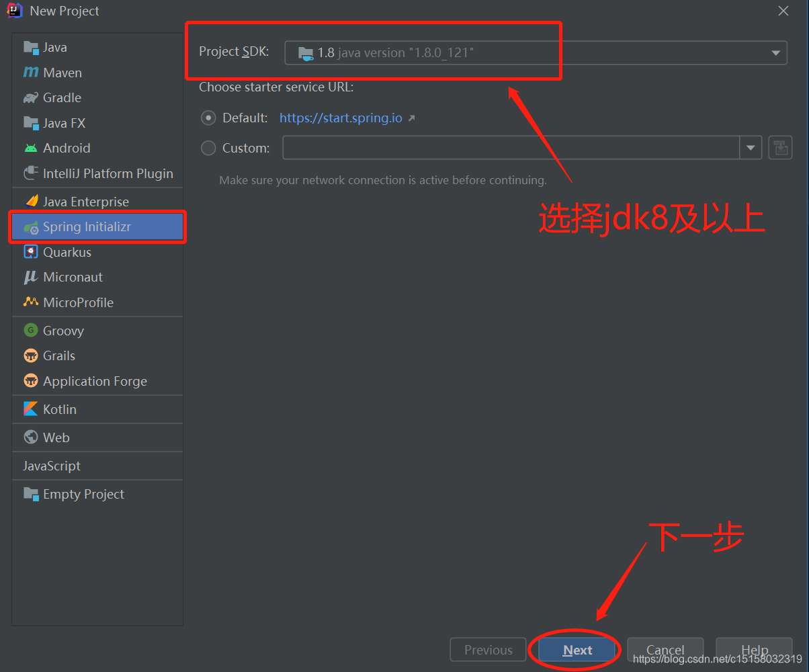This screenshot has height=672, width=809.
Task: Click the Maven 'm' icon
Action: tap(31, 73)
